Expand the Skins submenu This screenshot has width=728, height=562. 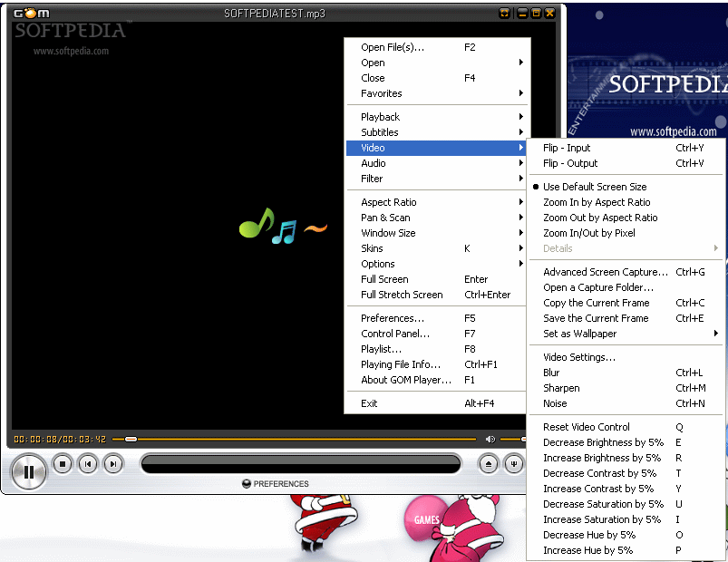coord(436,248)
